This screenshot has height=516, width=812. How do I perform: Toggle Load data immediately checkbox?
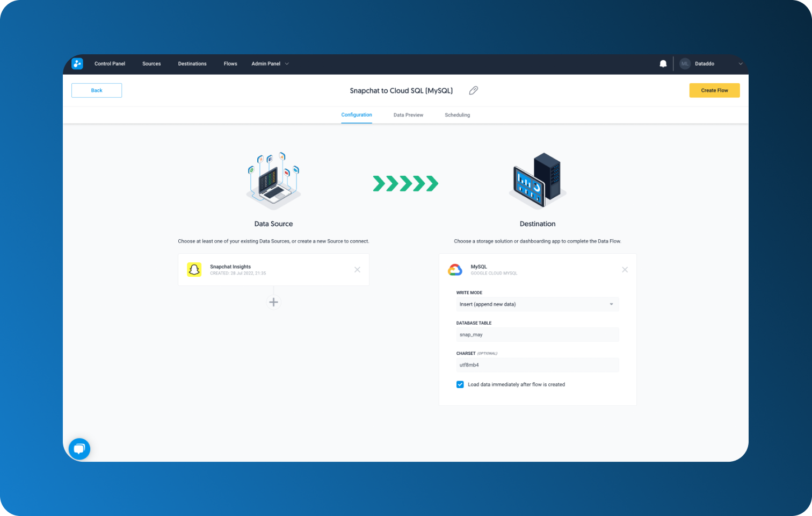click(x=460, y=384)
